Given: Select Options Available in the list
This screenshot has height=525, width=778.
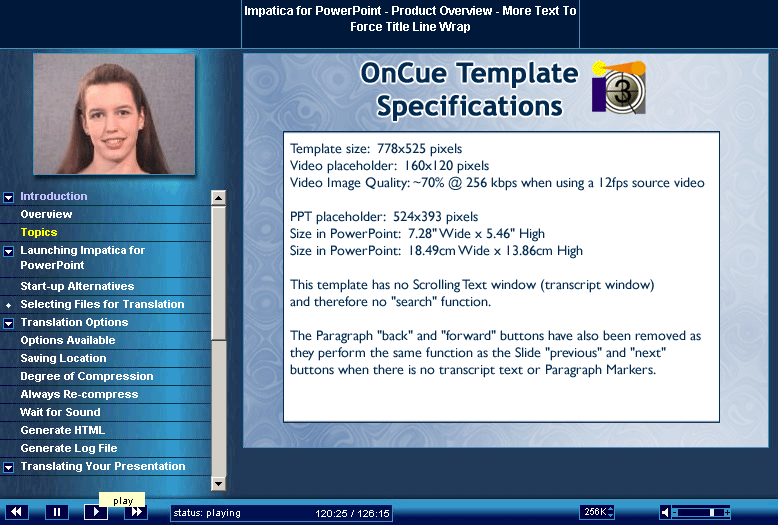Looking at the screenshot, I should pyautogui.click(x=68, y=340).
